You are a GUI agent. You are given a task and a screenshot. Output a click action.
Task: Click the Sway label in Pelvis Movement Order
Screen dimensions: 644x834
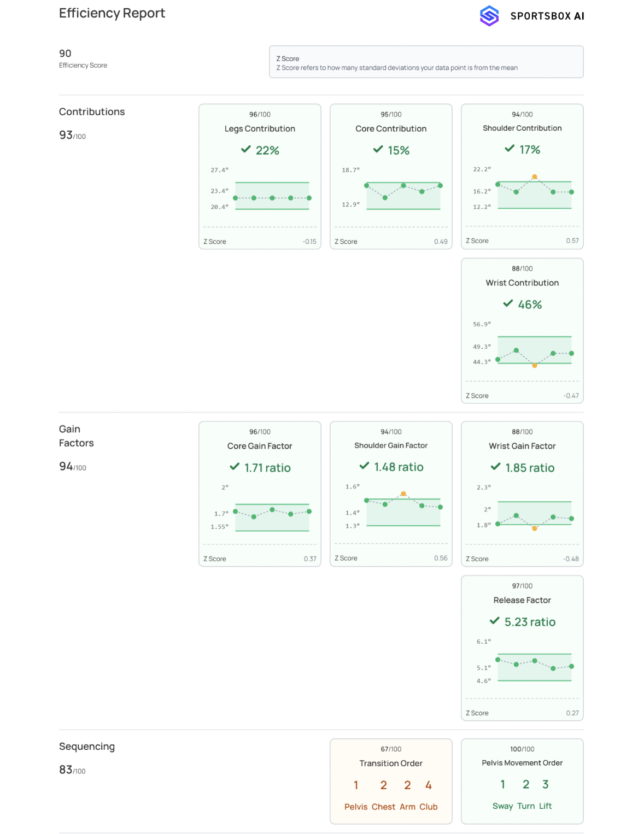tap(502, 806)
